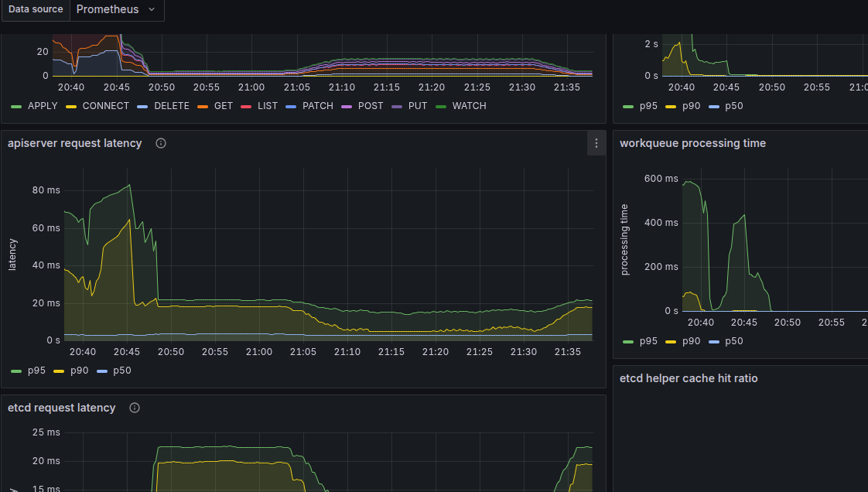Toggle the CONNECT series in legend
Screen dimensions: 868x492
point(105,106)
